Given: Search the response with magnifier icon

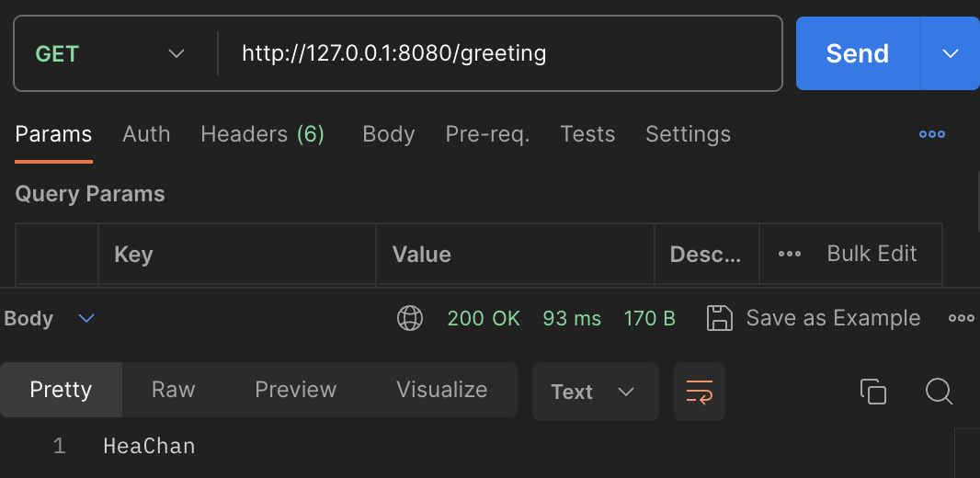Looking at the screenshot, I should [938, 391].
